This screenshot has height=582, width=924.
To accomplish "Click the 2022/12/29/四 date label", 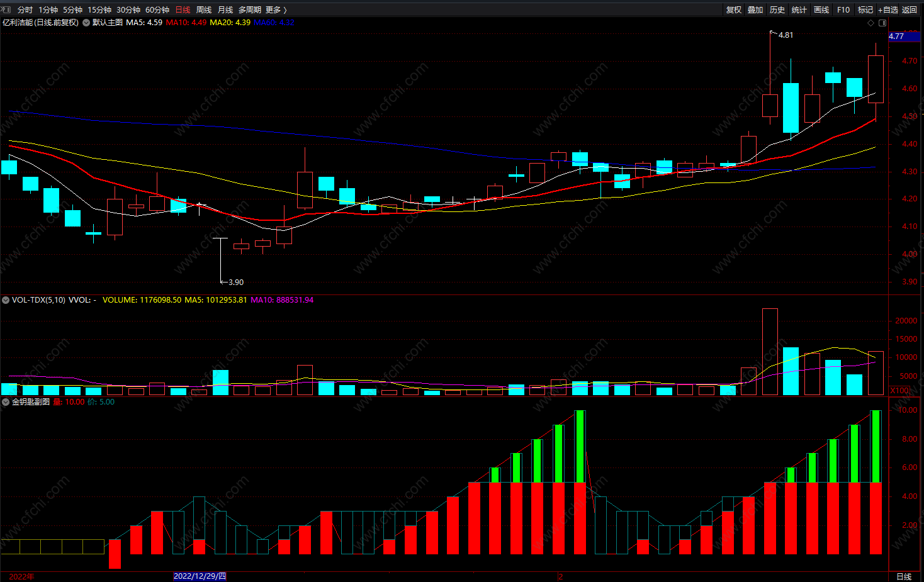I will click(x=200, y=576).
